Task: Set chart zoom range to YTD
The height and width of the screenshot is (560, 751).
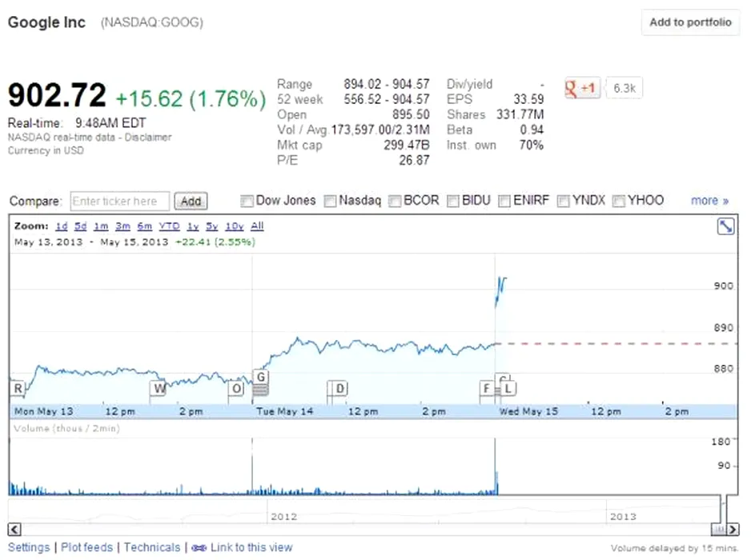Action: pyautogui.click(x=169, y=226)
